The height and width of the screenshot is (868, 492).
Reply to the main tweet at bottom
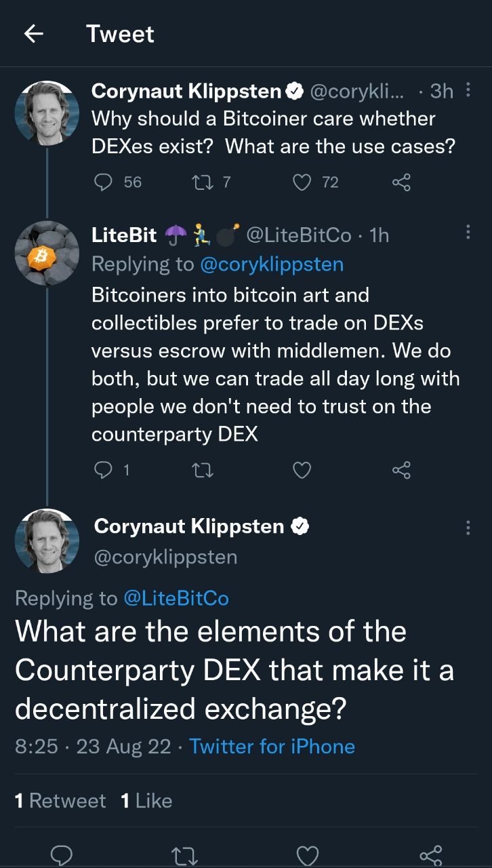coord(62,854)
